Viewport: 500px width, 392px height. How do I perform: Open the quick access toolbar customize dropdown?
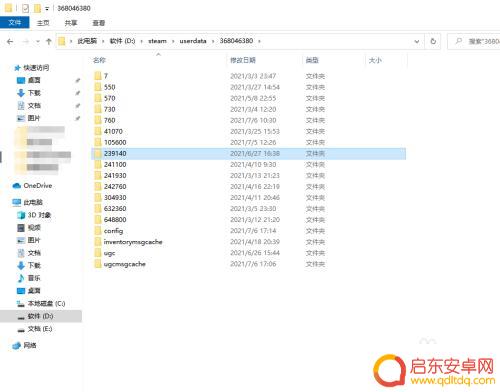tap(47, 9)
